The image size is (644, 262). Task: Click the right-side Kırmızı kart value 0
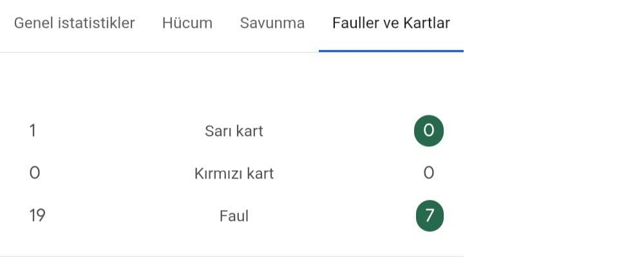coord(429,173)
